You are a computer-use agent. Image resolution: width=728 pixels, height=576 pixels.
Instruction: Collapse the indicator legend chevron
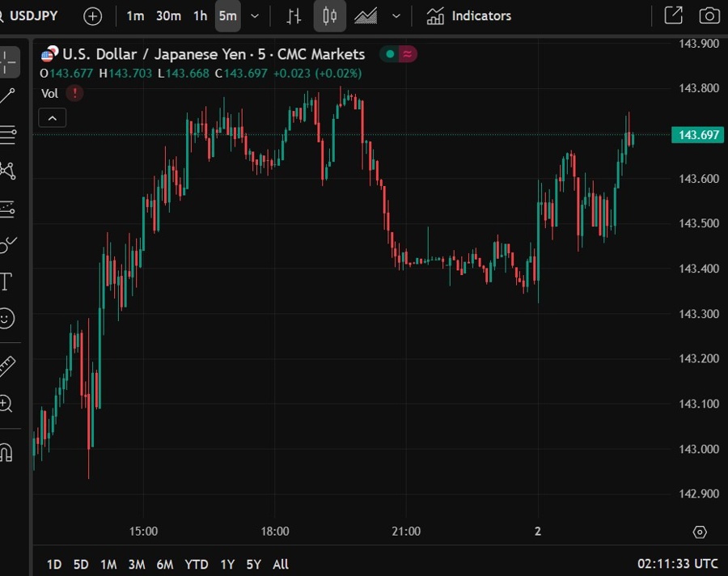52,119
